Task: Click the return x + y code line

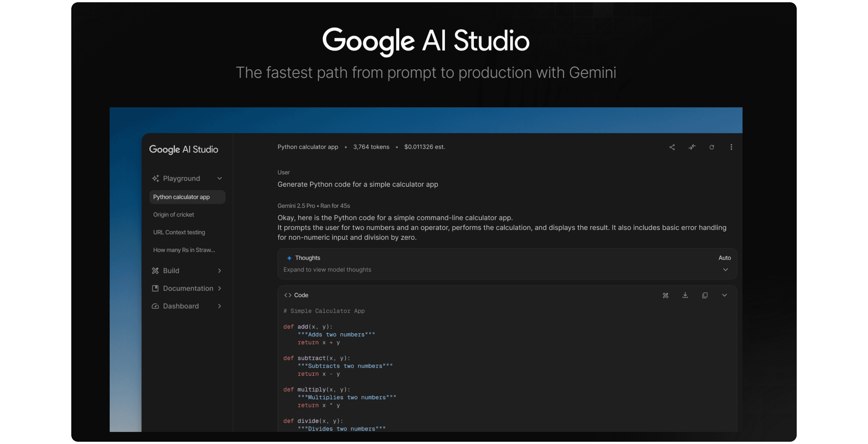Action: click(319, 342)
